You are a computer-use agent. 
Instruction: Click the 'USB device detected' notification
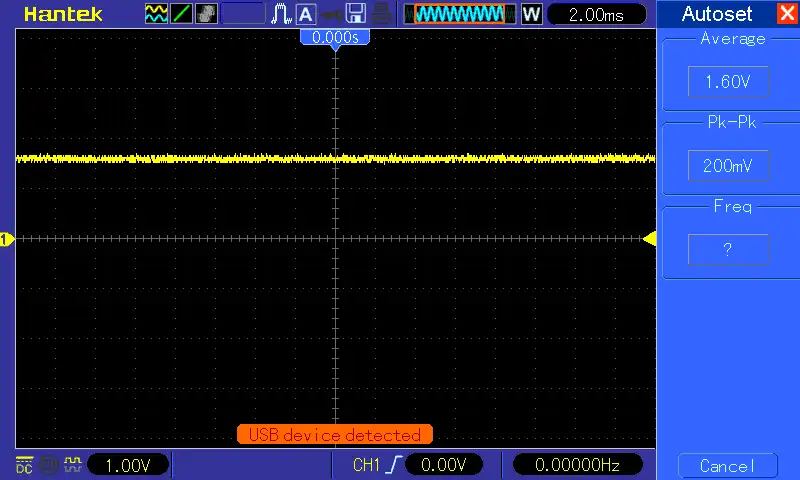335,435
